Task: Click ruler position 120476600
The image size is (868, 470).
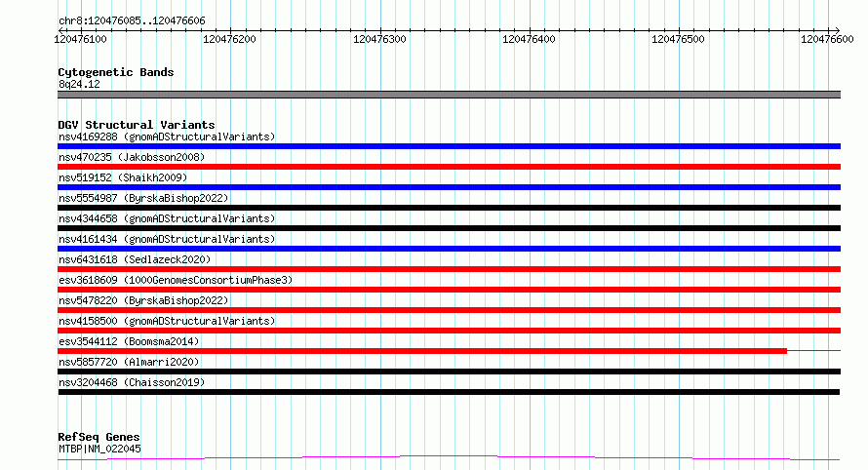Action: (827, 39)
